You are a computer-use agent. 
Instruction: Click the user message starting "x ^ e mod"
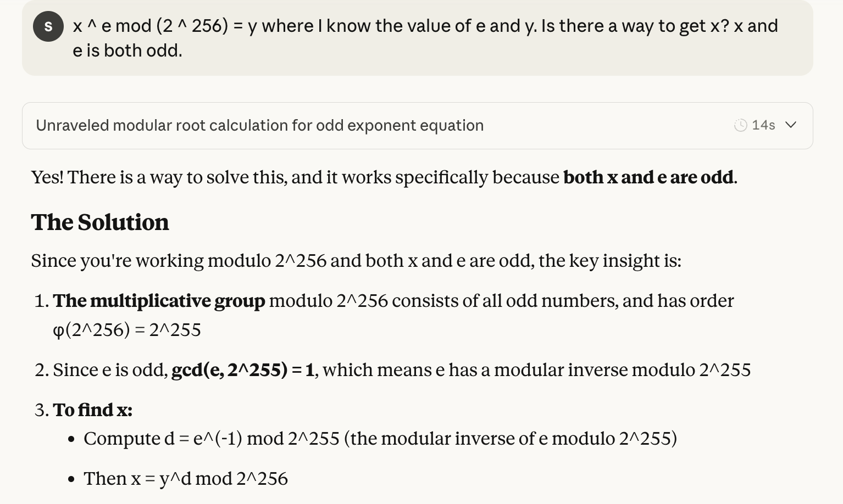pyautogui.click(x=425, y=26)
